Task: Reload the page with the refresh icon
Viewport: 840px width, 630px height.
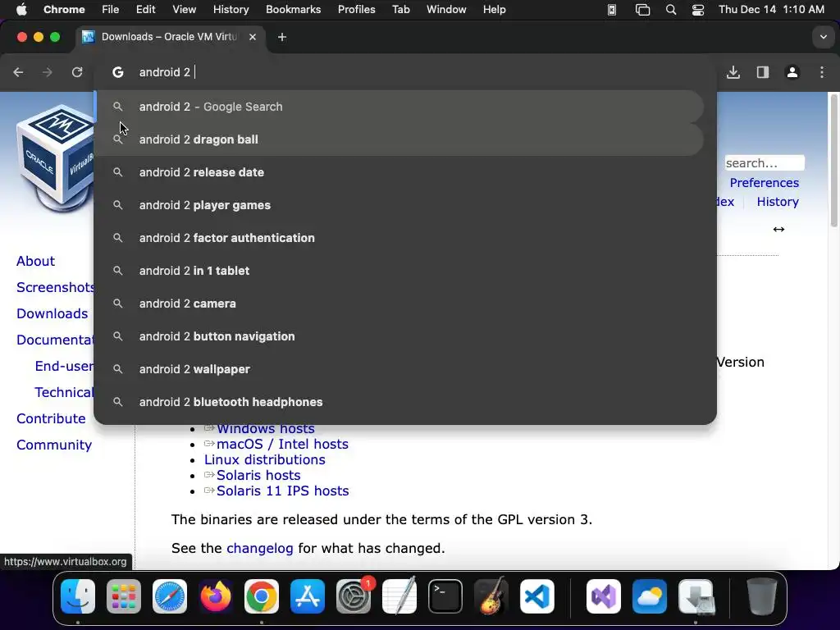Action: [x=77, y=72]
